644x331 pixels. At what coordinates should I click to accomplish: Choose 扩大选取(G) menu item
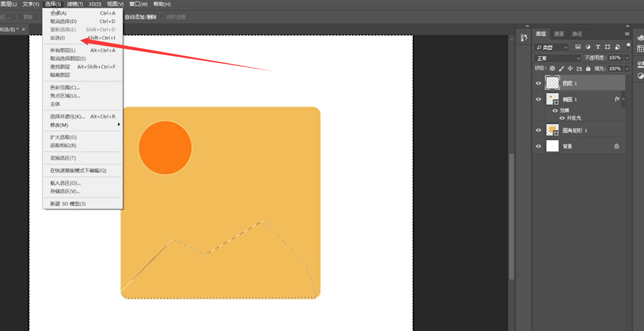[x=83, y=137]
